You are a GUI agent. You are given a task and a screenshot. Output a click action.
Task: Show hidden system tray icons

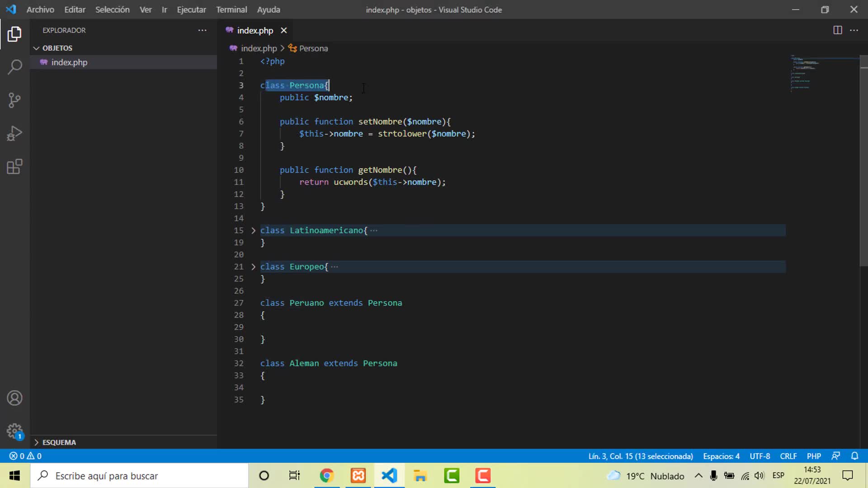(698, 476)
